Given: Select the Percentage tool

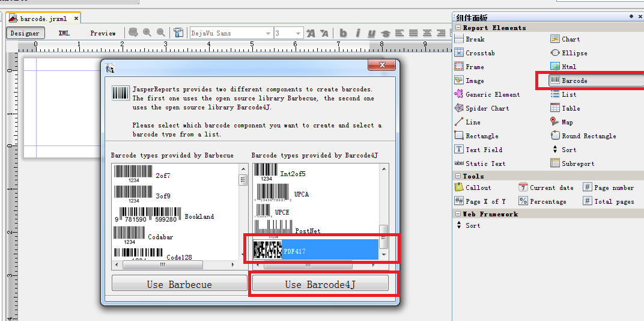Looking at the screenshot, I should coord(542,201).
